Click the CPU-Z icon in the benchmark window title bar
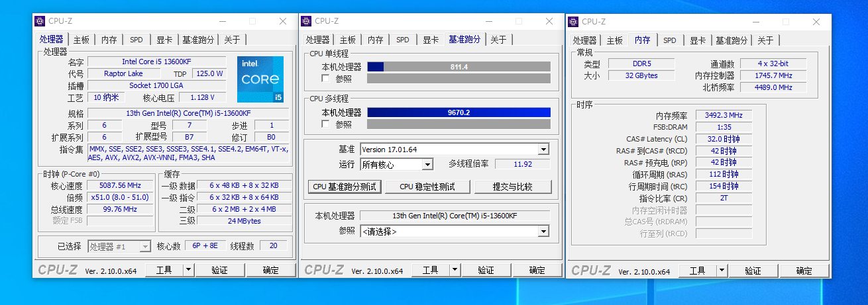The image size is (868, 305). (x=307, y=21)
